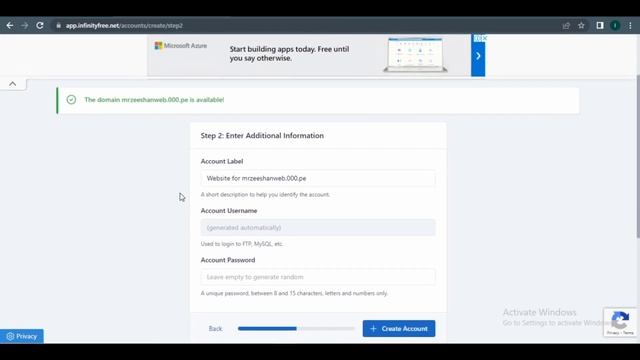Image resolution: width=640 pixels, height=360 pixels.
Task: Click the Microsoft Azure ad banner text
Action: [289, 53]
